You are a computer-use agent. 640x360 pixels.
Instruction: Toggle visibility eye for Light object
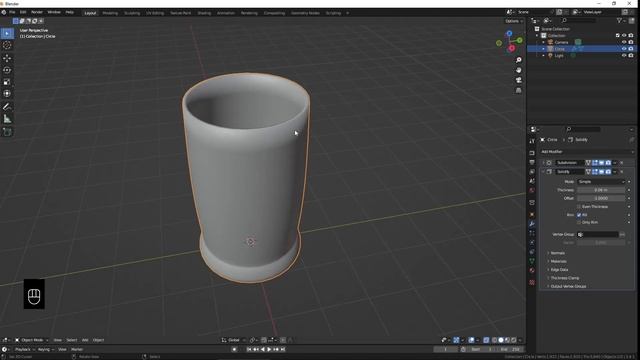[x=624, y=55]
